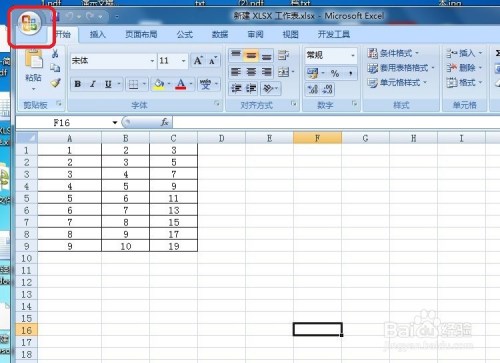Open the Name Box dropdown arrow
The image size is (500, 363).
115,123
